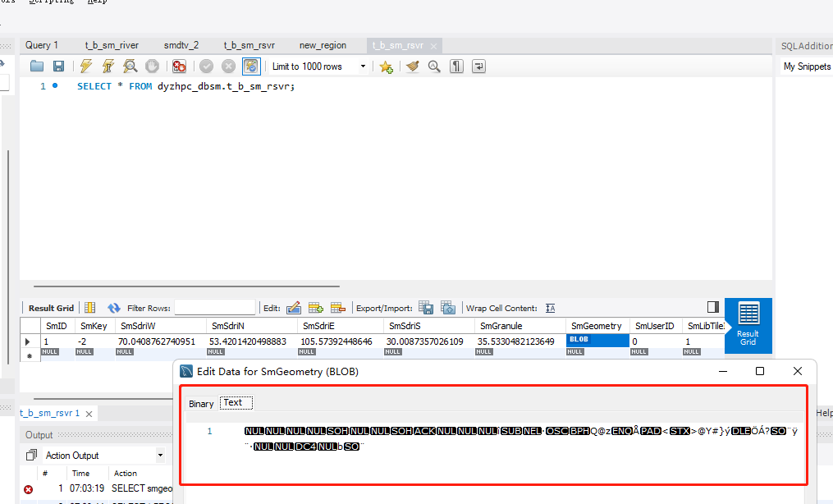The height and width of the screenshot is (504, 833).
Task: Close the active t_b_sm_rsvr query tab
Action: pyautogui.click(x=433, y=46)
